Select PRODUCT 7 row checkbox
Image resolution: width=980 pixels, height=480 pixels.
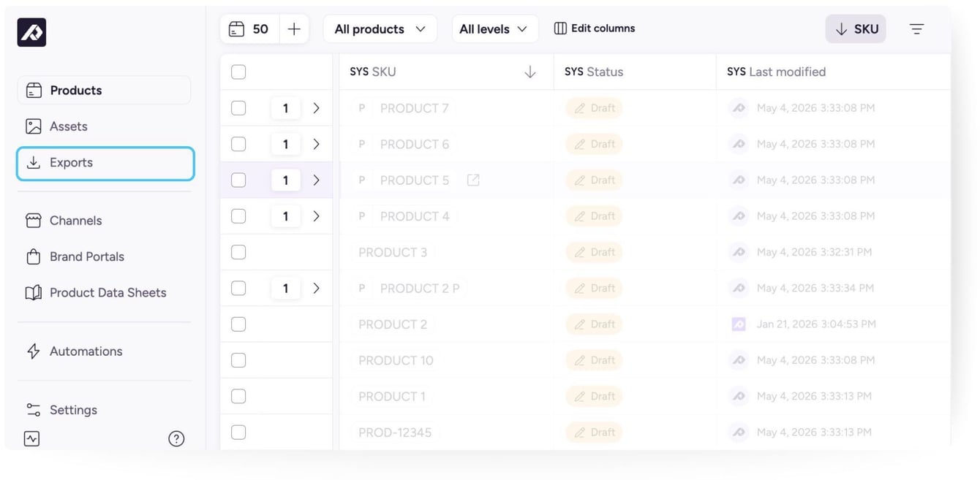click(x=238, y=108)
